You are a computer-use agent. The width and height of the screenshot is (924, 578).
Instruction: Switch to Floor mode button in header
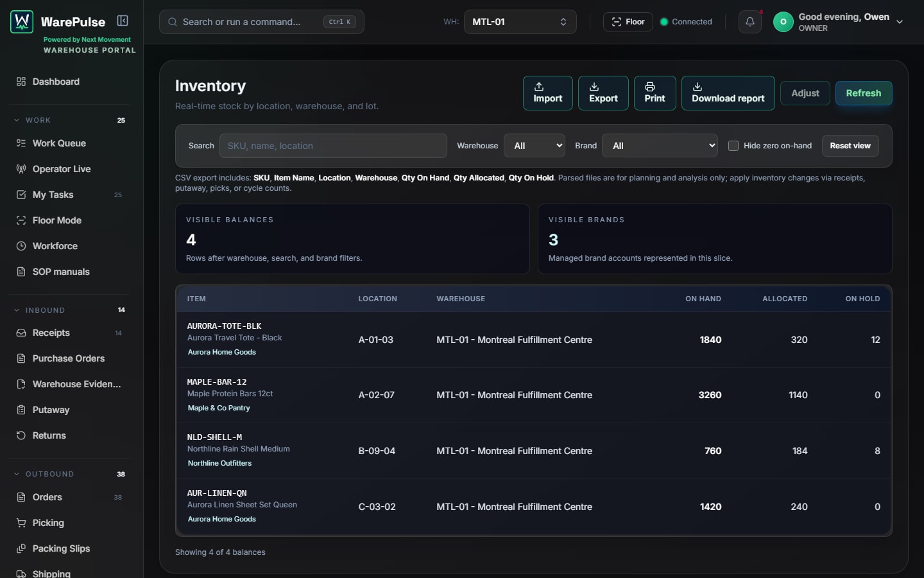[628, 22]
